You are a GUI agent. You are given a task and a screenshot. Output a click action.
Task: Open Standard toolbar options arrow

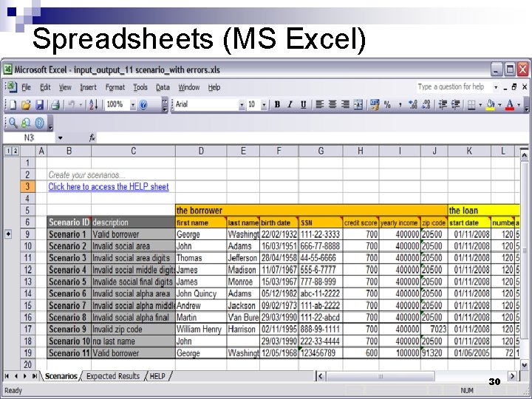point(165,105)
